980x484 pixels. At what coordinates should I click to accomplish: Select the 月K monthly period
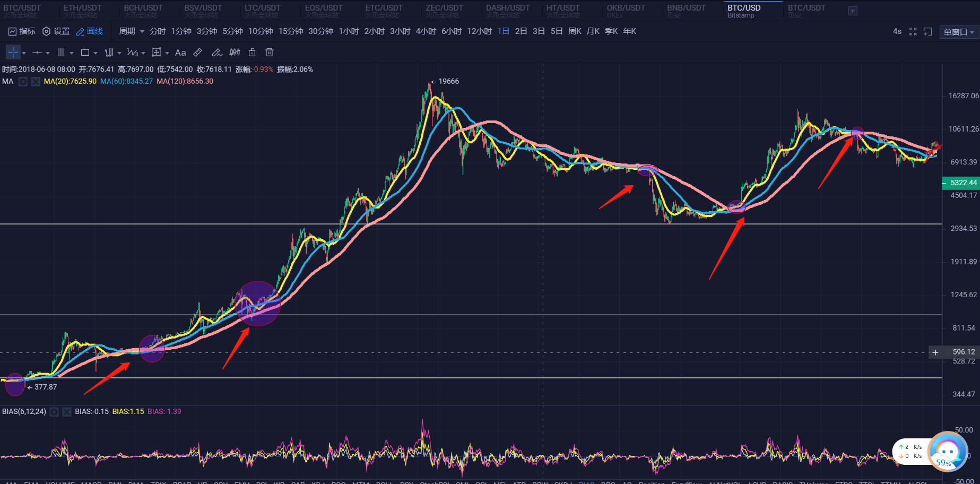593,31
